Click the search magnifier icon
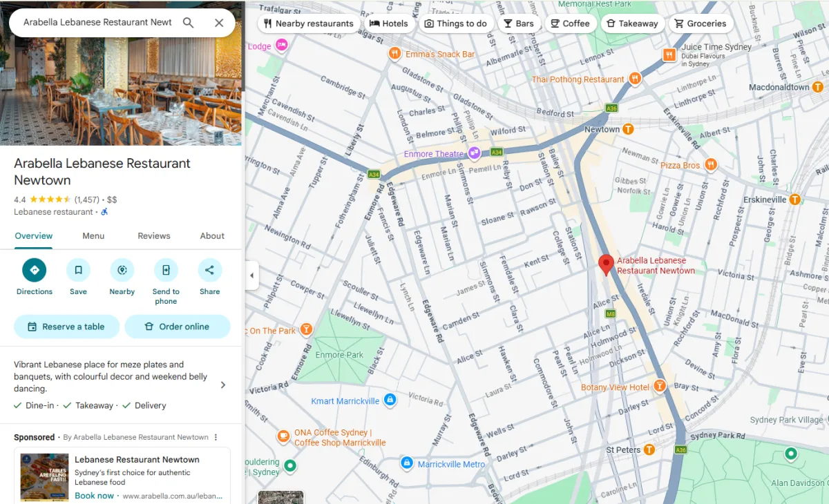The width and height of the screenshot is (829, 504). (188, 22)
